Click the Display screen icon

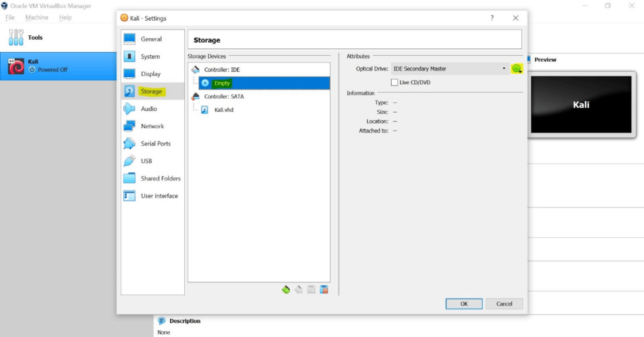point(130,74)
